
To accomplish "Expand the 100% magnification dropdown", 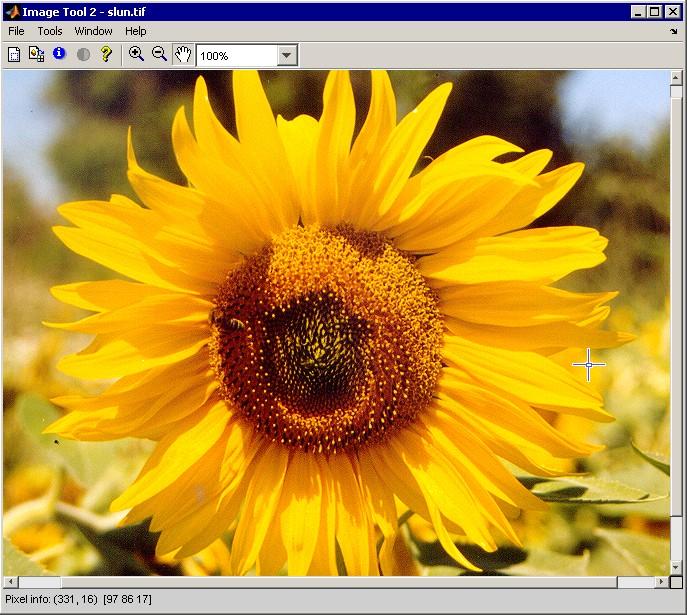I will coord(287,55).
